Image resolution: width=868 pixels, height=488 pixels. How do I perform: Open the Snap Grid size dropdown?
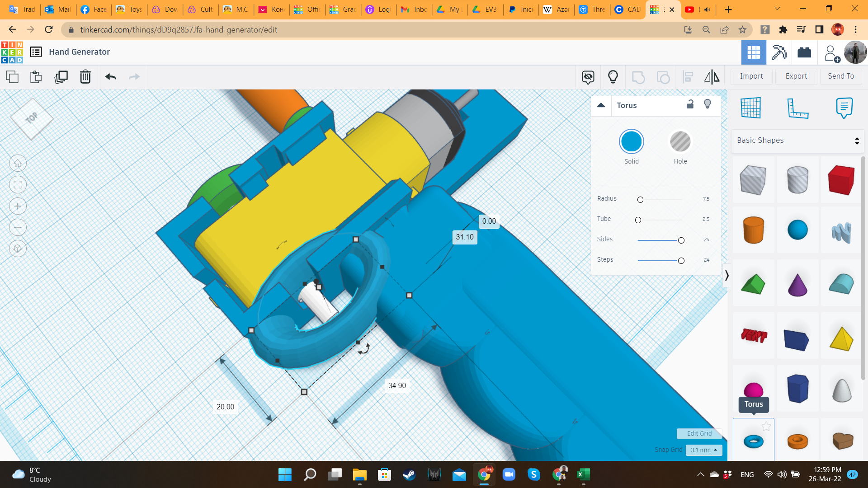703,450
